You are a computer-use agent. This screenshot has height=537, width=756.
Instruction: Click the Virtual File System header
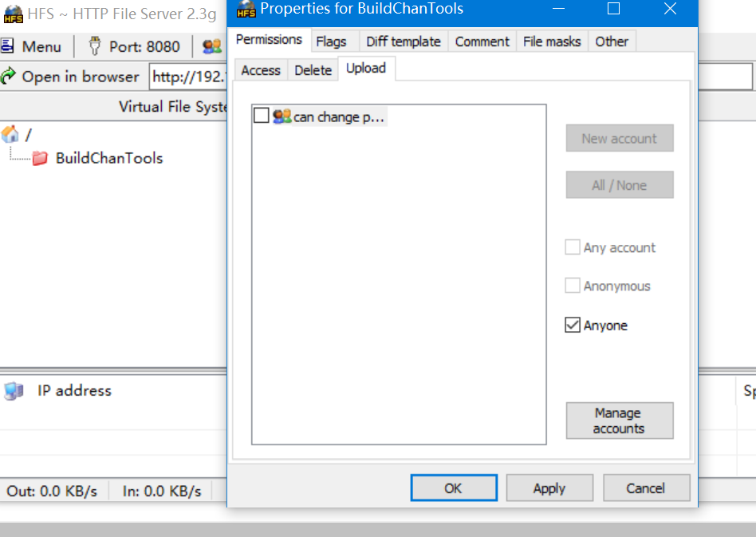click(x=172, y=107)
